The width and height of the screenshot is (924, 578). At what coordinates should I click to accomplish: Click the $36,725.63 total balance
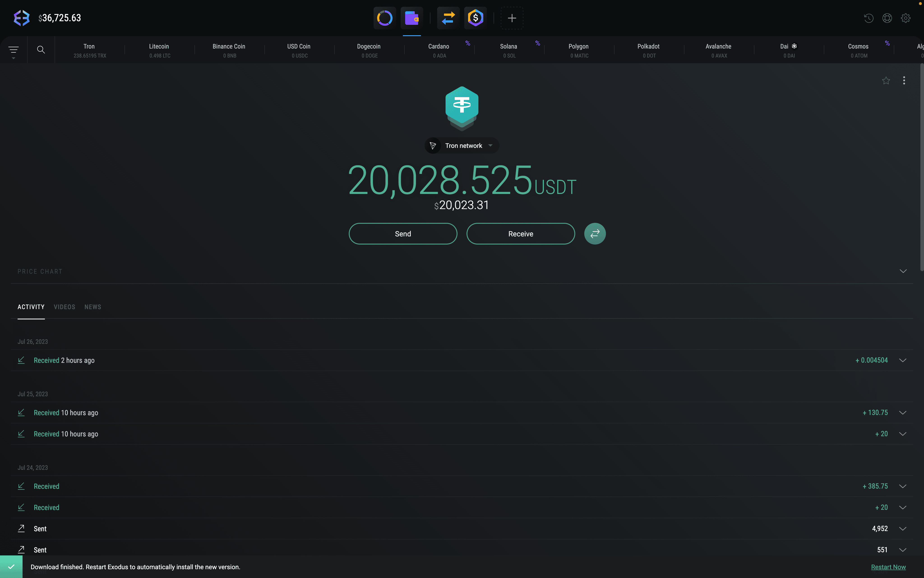[60, 18]
